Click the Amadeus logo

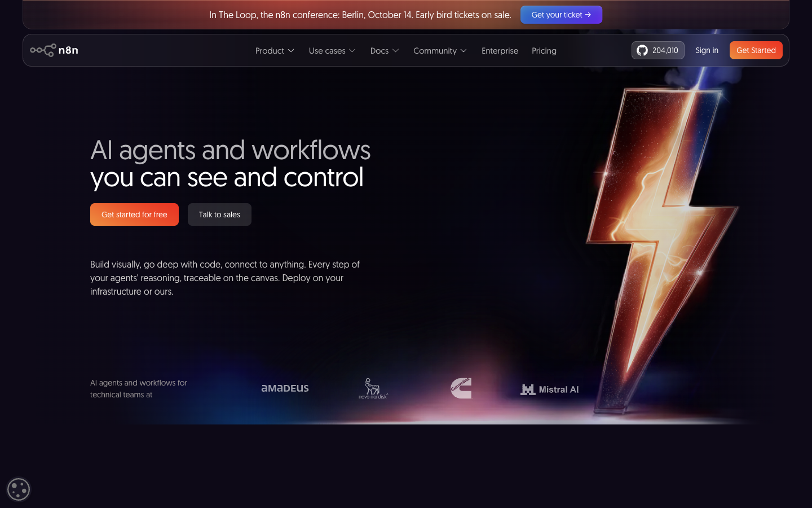pos(285,388)
